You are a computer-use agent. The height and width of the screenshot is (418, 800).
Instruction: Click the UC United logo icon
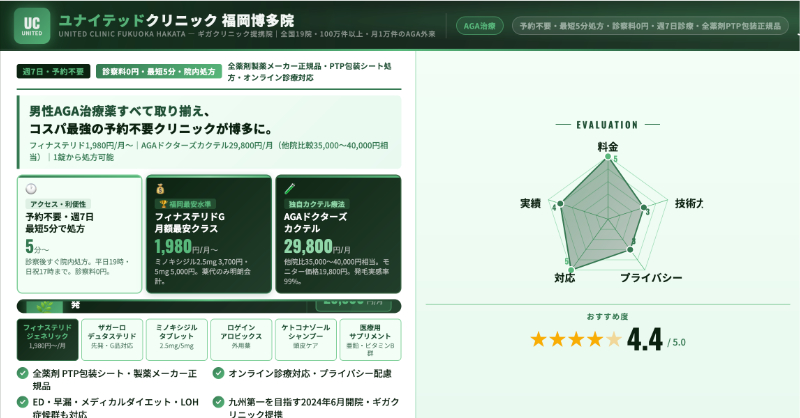click(32, 26)
